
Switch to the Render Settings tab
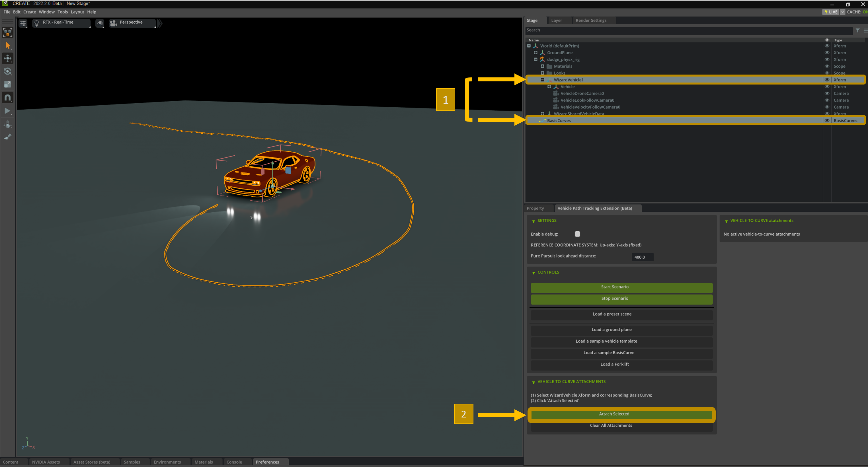(x=591, y=20)
